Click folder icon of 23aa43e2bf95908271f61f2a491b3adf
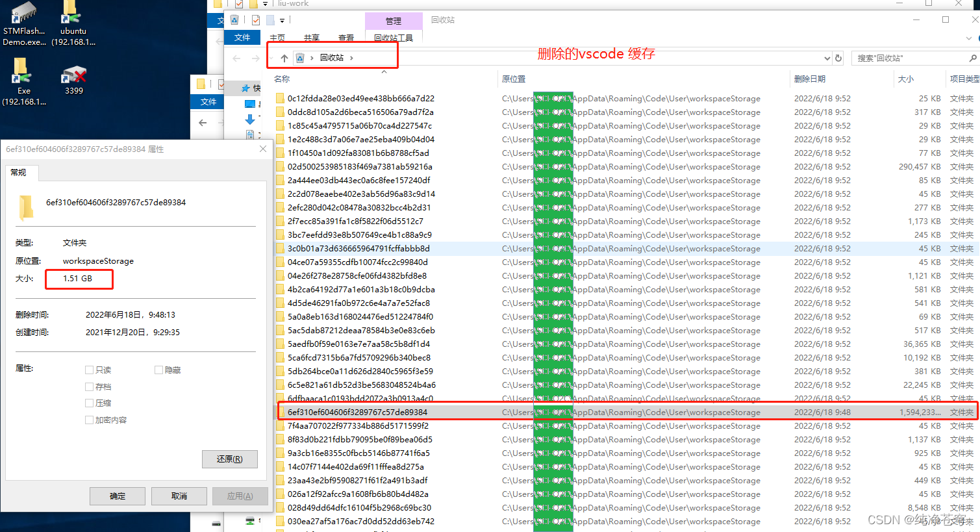This screenshot has height=532, width=980. (280, 480)
